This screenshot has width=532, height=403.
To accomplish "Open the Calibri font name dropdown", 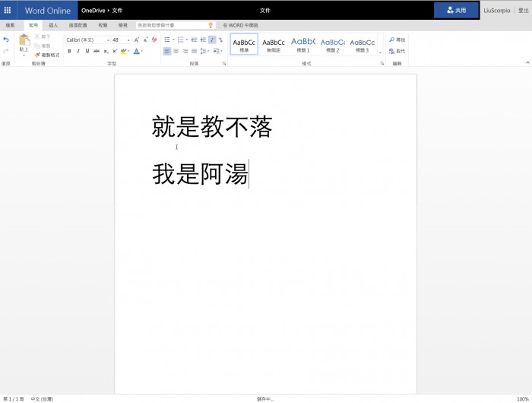I will click(108, 40).
